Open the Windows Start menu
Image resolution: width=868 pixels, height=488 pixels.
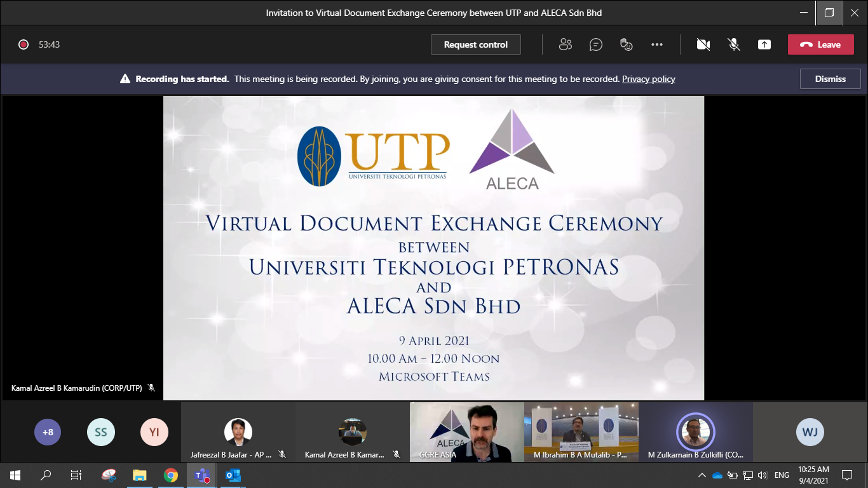pyautogui.click(x=15, y=475)
